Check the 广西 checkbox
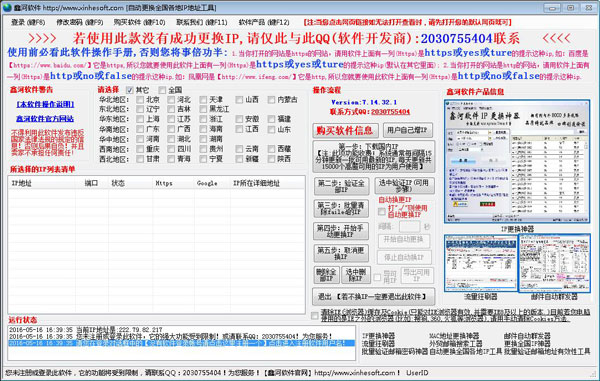600x381 pixels. [x=171, y=129]
